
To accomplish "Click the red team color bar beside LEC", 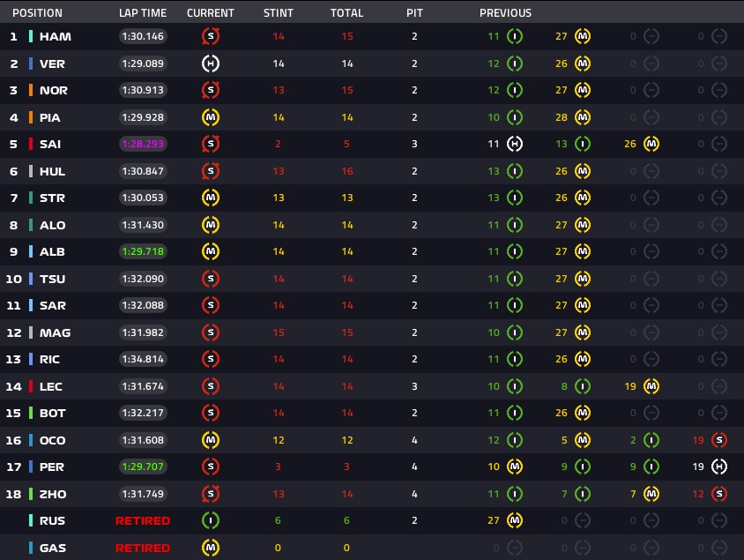I will [x=31, y=386].
